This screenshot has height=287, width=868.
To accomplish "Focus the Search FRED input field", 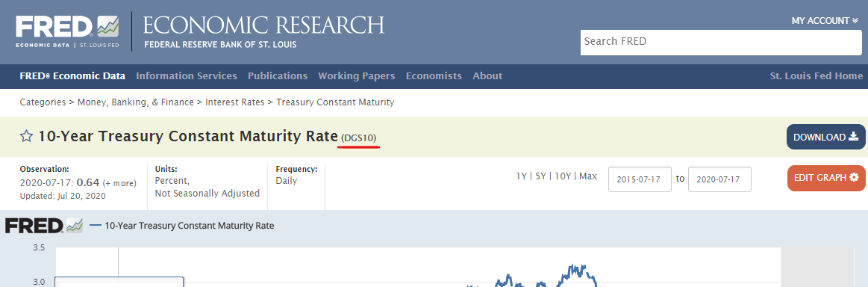I will click(721, 43).
